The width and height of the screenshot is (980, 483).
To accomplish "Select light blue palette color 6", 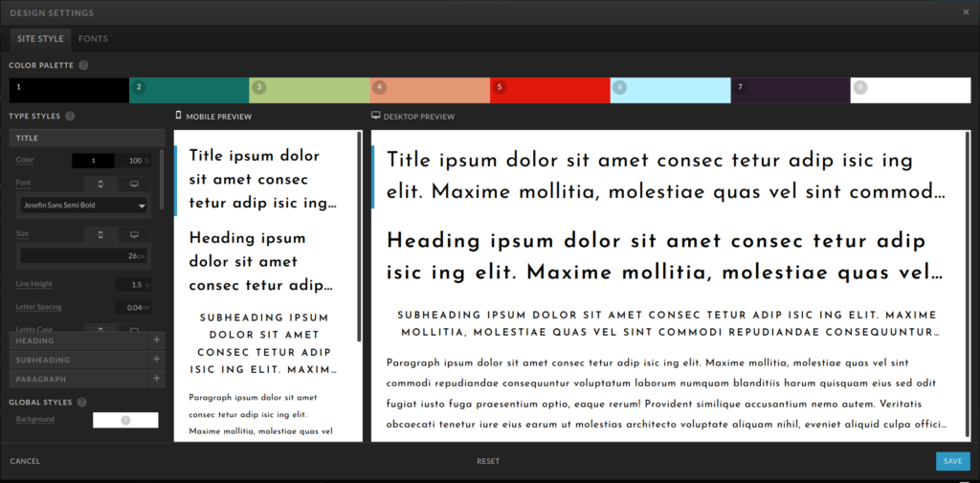I will (671, 91).
